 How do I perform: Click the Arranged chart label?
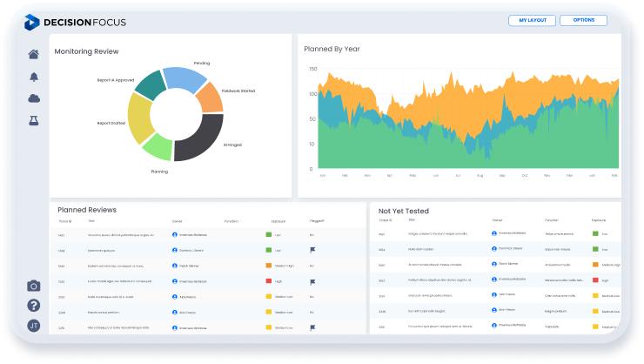pos(232,145)
